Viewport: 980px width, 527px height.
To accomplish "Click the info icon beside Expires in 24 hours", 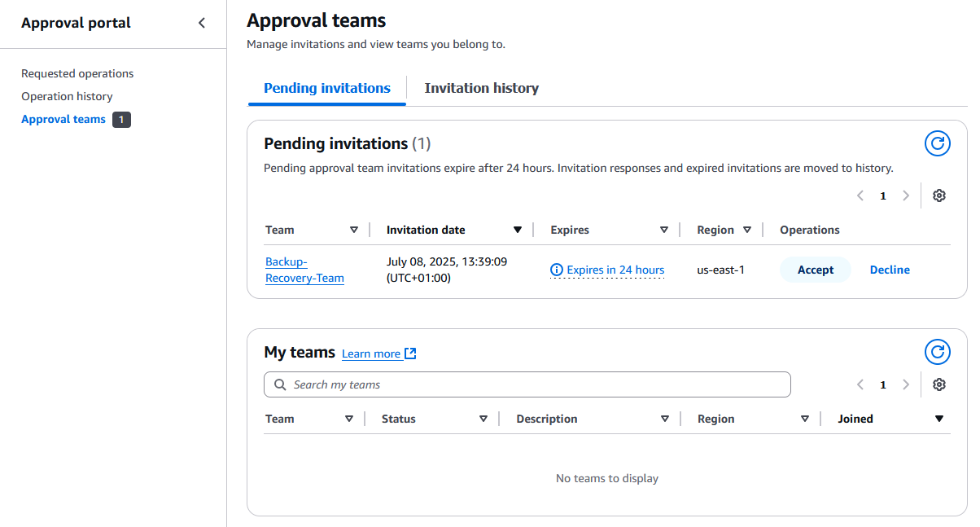I will point(557,269).
